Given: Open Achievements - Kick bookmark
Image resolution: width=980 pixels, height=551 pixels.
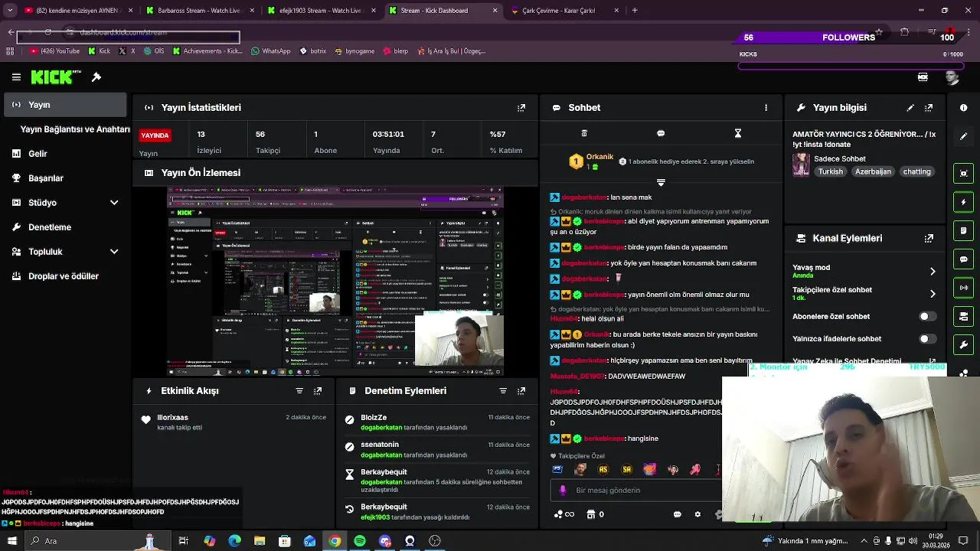Looking at the screenshot, I should point(207,51).
